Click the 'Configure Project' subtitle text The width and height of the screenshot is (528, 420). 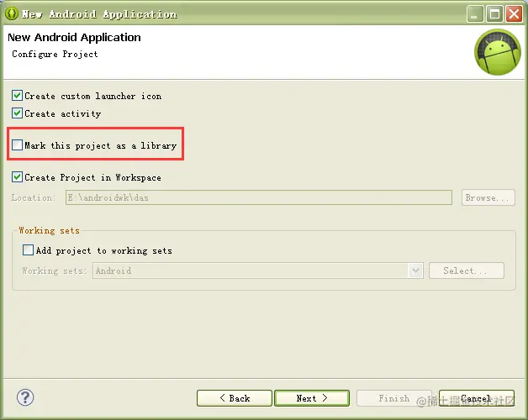pyautogui.click(x=55, y=55)
